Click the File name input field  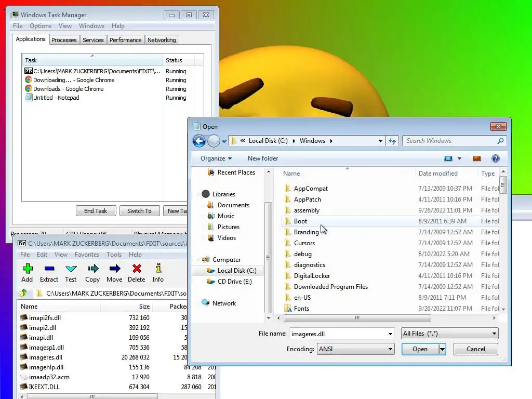tap(339, 334)
